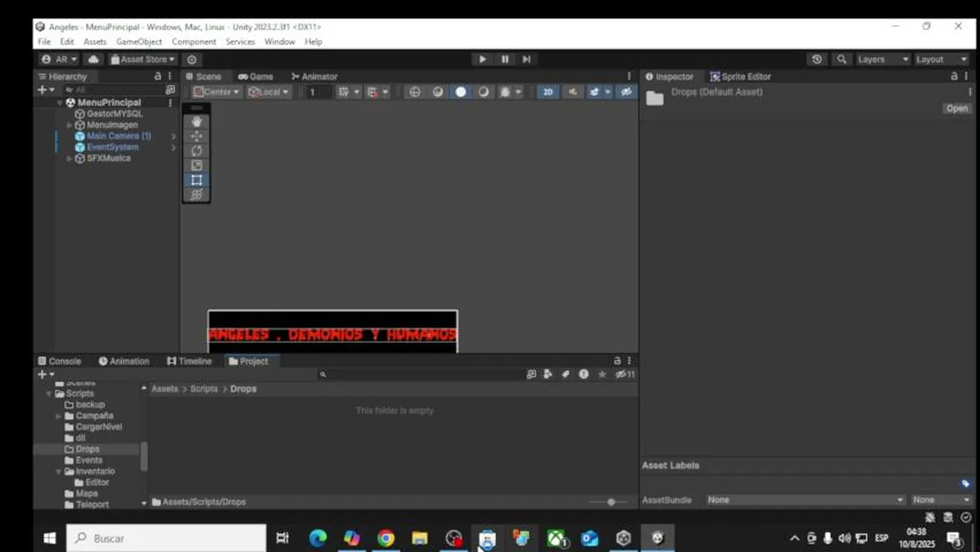This screenshot has width=980, height=552.
Task: Toggle scene audio button
Action: [572, 92]
